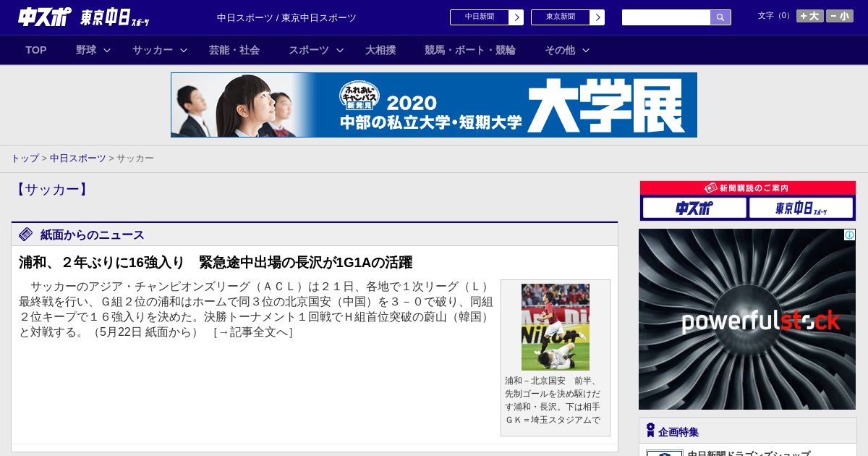Click the 東京中日スポーツ header logo
The width and height of the screenshot is (868, 456).
(x=115, y=17)
